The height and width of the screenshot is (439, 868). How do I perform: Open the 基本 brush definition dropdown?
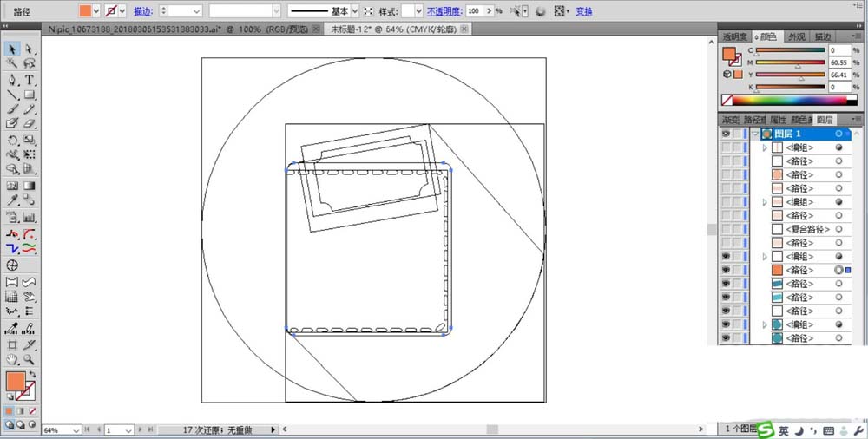point(355,11)
